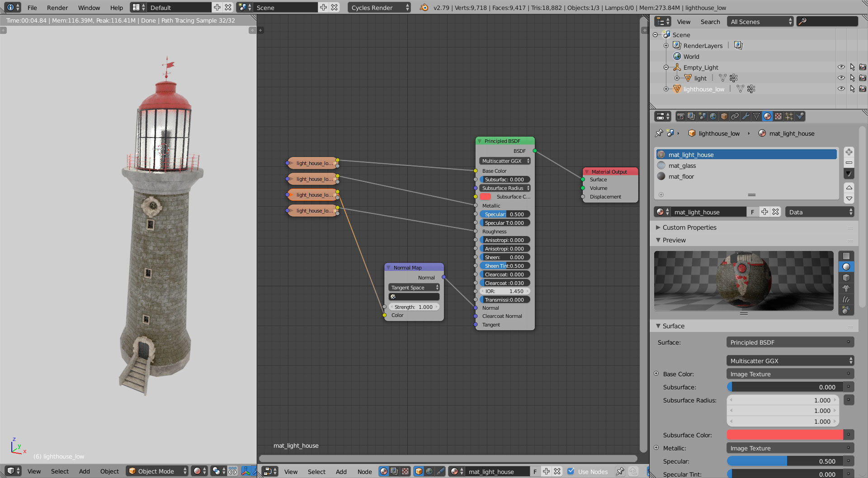The width and height of the screenshot is (868, 478).
Task: Open the mesh Data properties tab
Action: coord(756,116)
